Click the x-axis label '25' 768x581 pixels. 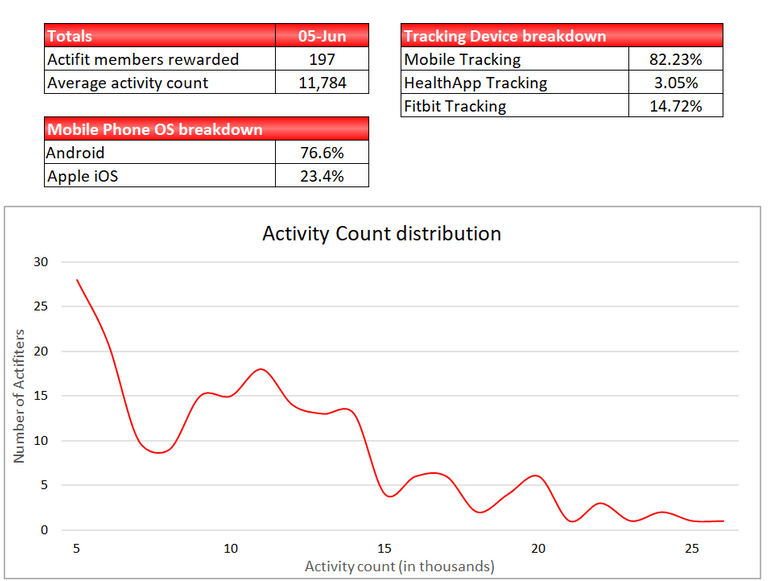(692, 548)
